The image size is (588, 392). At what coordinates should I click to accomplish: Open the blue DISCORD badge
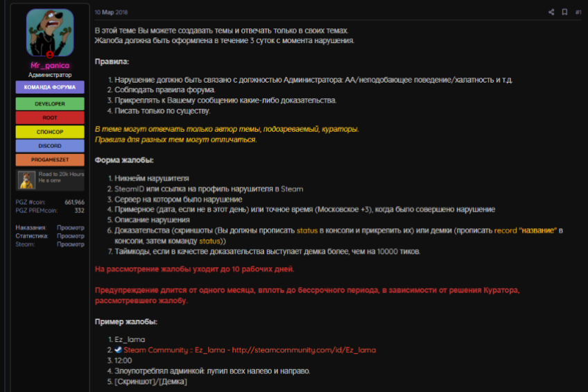pyautogui.click(x=50, y=146)
